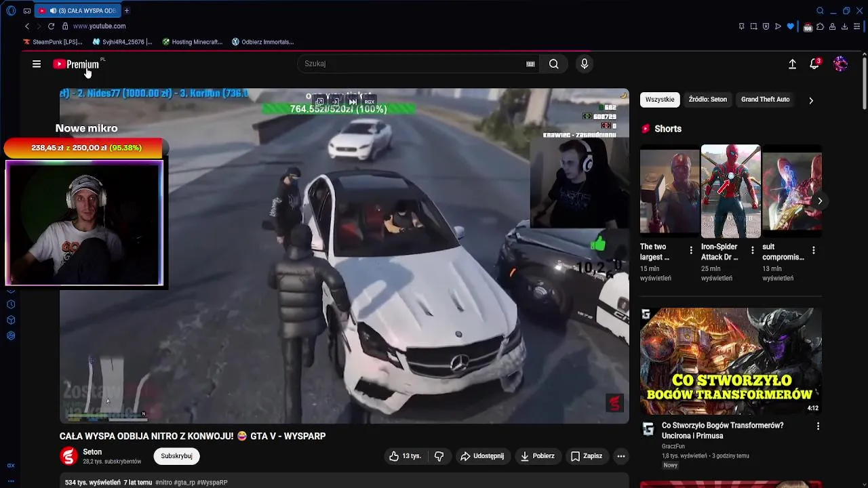Open options for 'The two largest' short
Viewport: 868px width, 488px height.
pos(691,251)
